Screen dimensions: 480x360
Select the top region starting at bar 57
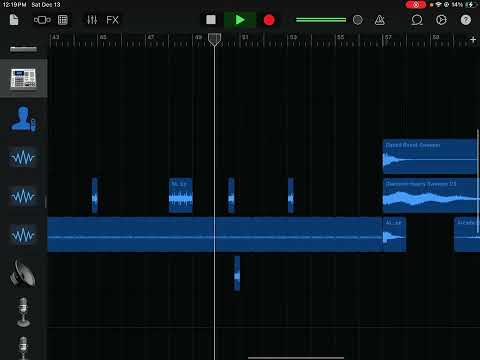coord(430,157)
